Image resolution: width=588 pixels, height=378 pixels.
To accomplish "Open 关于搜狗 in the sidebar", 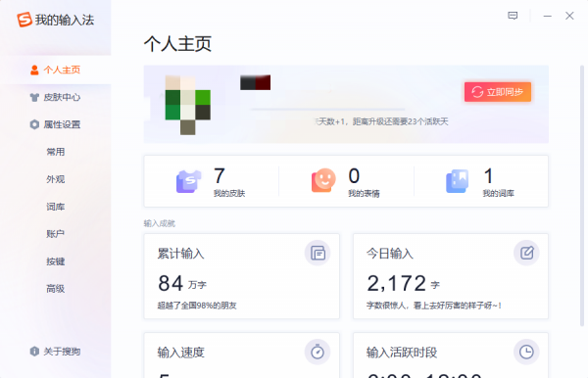I will [x=56, y=352].
